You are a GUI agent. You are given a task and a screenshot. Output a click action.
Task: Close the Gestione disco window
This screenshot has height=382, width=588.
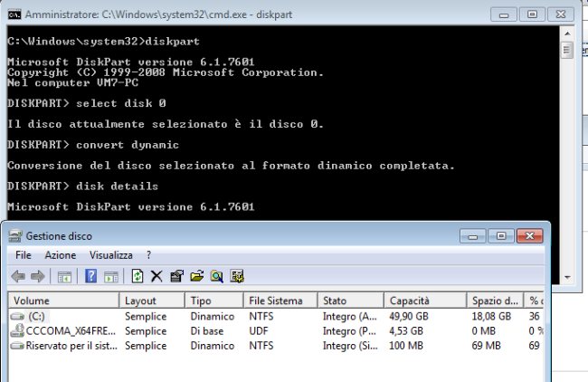529,236
